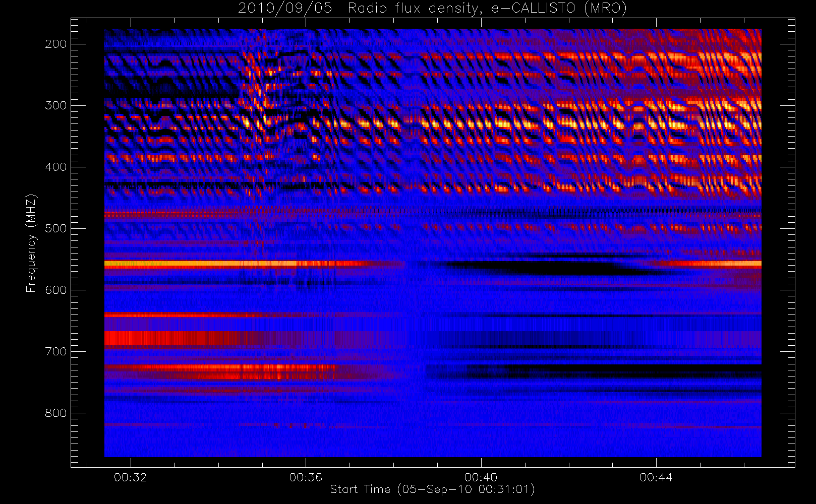Click the 500 frequency tick label
The height and width of the screenshot is (504, 816).
(56, 228)
